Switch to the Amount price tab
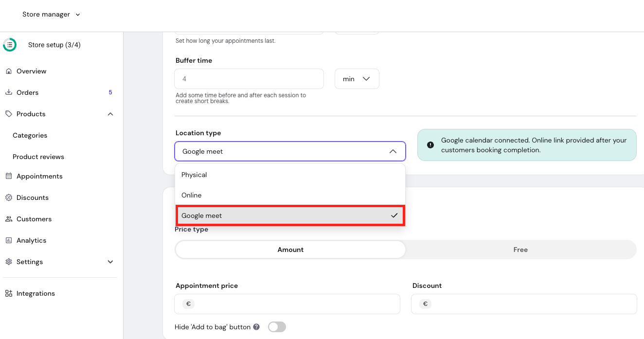The image size is (644, 339). [x=290, y=249]
